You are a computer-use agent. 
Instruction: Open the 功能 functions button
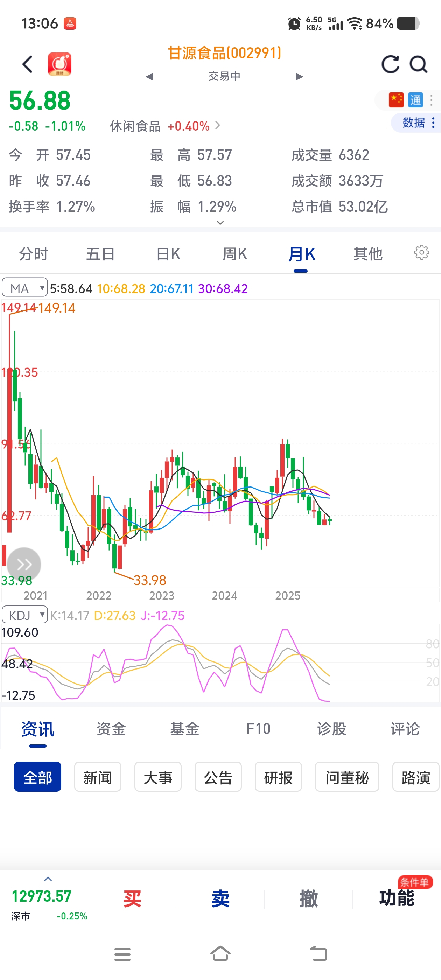coord(397,898)
